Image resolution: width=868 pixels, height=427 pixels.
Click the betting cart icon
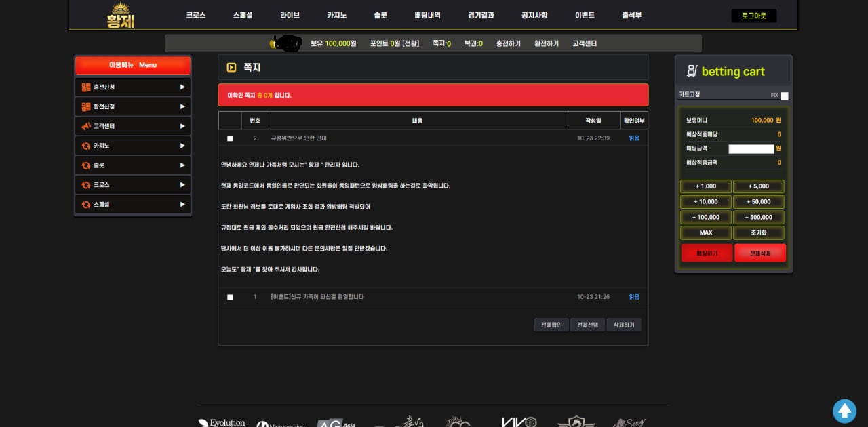[x=692, y=71]
